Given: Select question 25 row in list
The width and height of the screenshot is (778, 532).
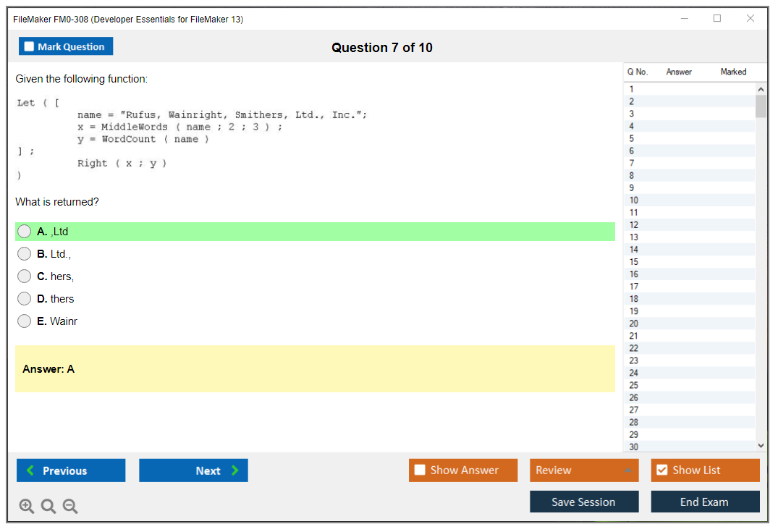Looking at the screenshot, I should (x=688, y=385).
